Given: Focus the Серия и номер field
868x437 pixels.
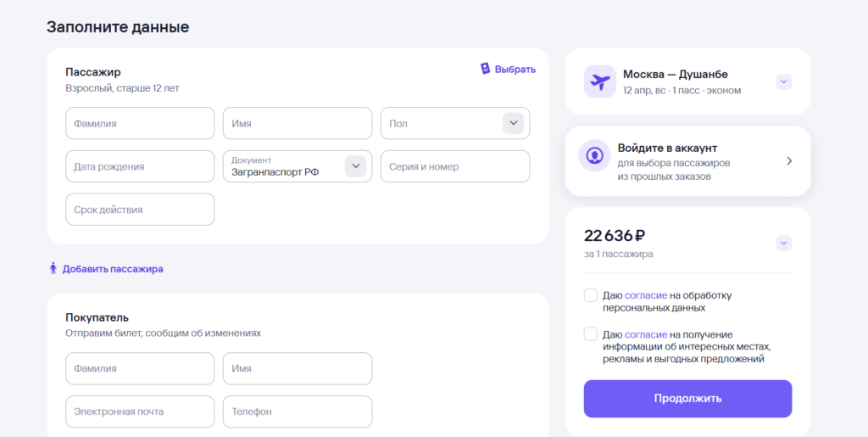Looking at the screenshot, I should 455,166.
